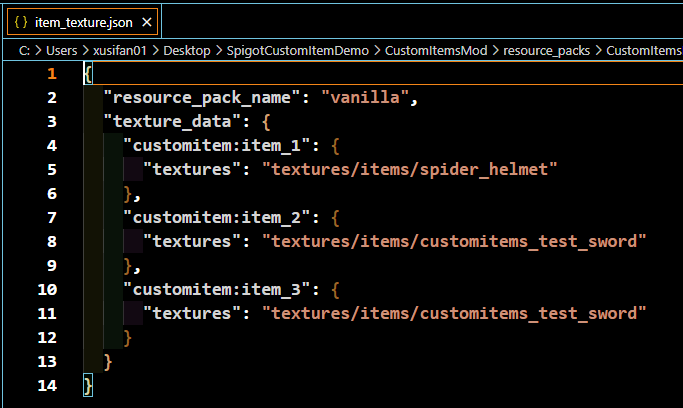Click the C: drive breadcrumb

(24, 51)
